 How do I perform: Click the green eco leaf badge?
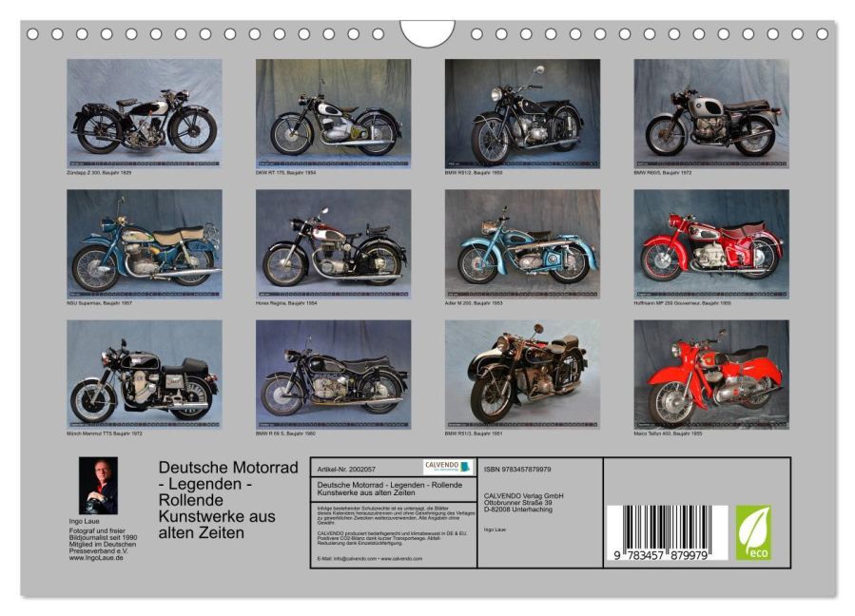753,532
